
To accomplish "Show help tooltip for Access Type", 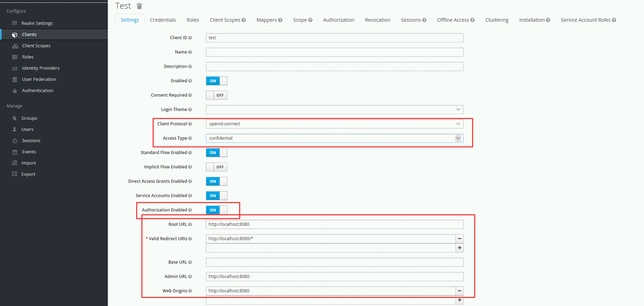I will point(190,138).
